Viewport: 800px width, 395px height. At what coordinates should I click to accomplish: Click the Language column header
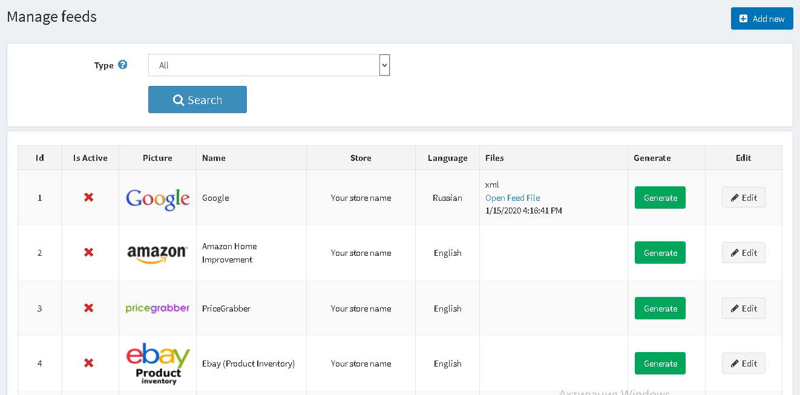point(447,158)
